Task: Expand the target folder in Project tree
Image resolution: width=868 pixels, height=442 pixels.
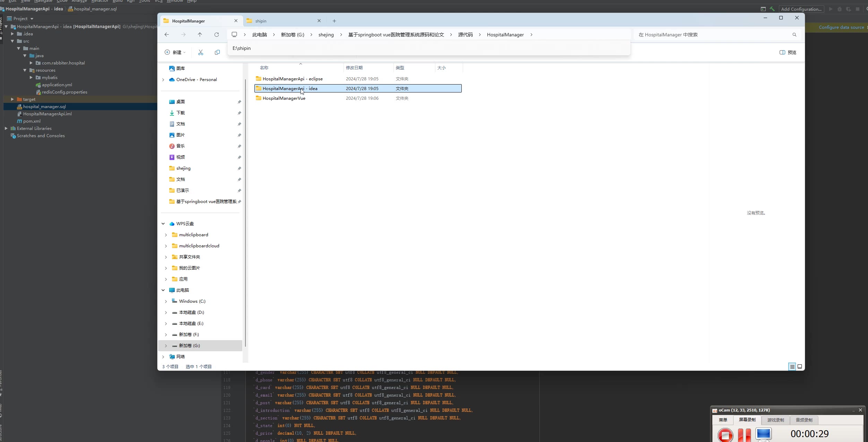Action: point(12,99)
